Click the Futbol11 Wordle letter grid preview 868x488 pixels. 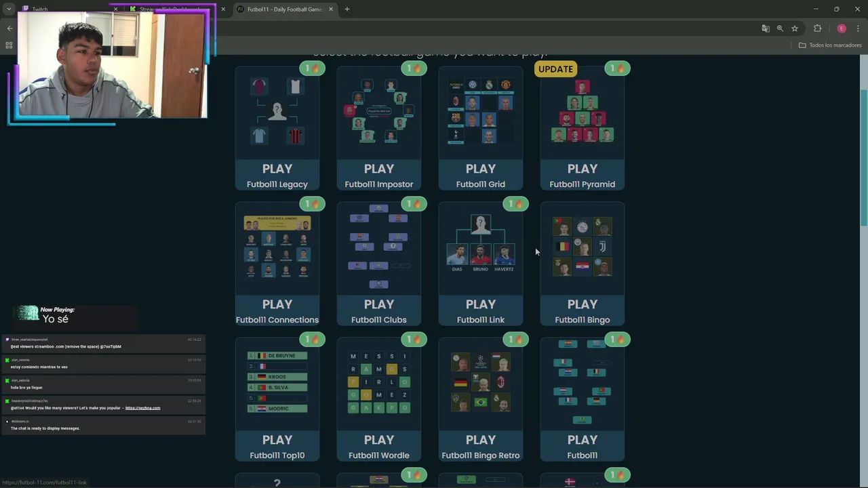coord(379,382)
